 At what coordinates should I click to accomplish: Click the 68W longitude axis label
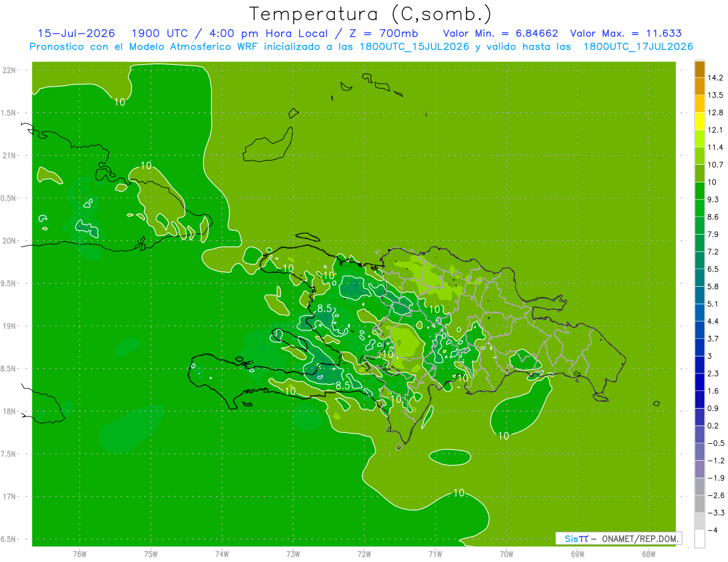pos(649,554)
